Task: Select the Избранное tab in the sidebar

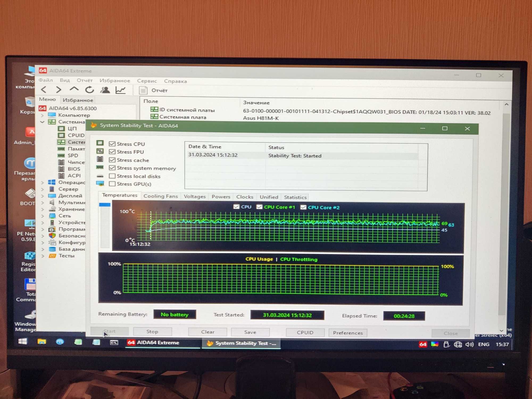Action: (78, 100)
